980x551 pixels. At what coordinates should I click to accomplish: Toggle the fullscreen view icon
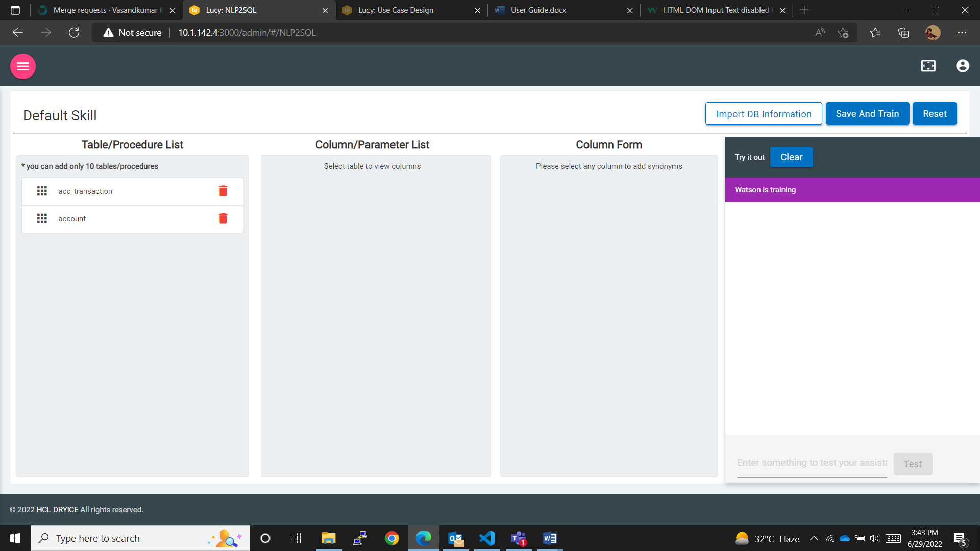(x=928, y=66)
